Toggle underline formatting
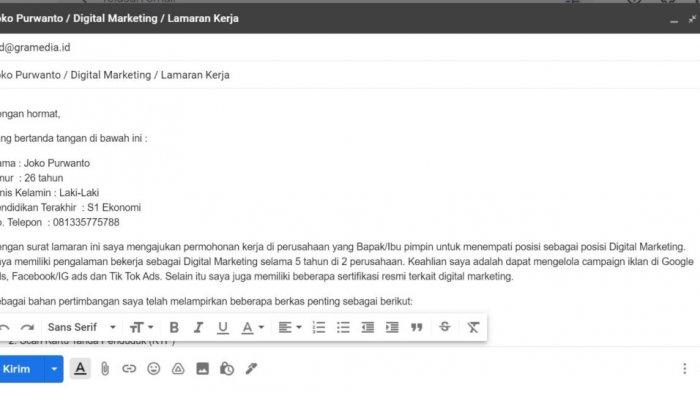The width and height of the screenshot is (700, 393). click(223, 328)
